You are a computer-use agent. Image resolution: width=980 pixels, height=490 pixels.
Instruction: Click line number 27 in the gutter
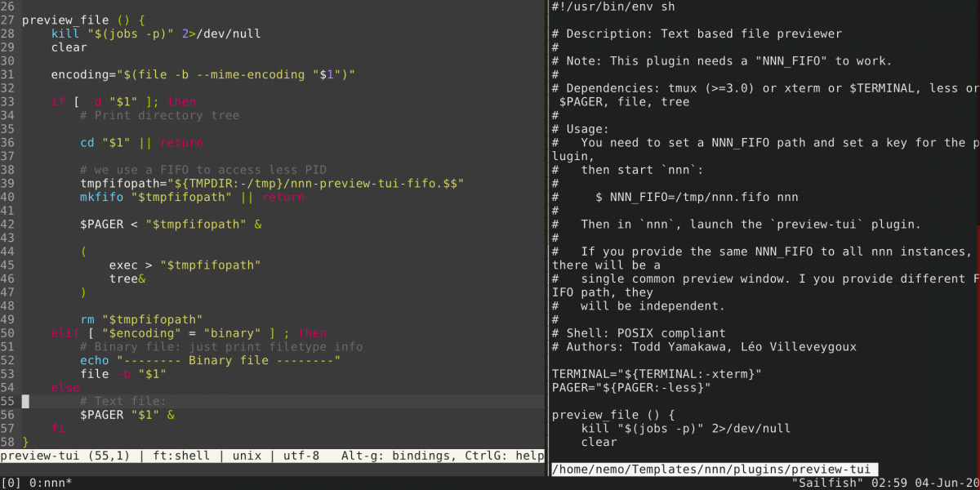click(8, 20)
